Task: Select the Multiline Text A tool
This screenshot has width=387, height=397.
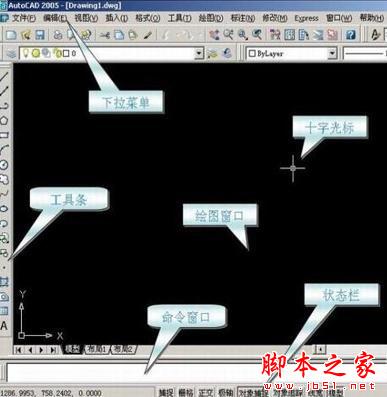Action: click(4, 326)
